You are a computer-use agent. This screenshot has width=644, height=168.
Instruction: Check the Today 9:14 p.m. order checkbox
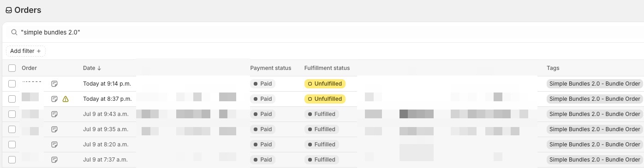tap(12, 84)
